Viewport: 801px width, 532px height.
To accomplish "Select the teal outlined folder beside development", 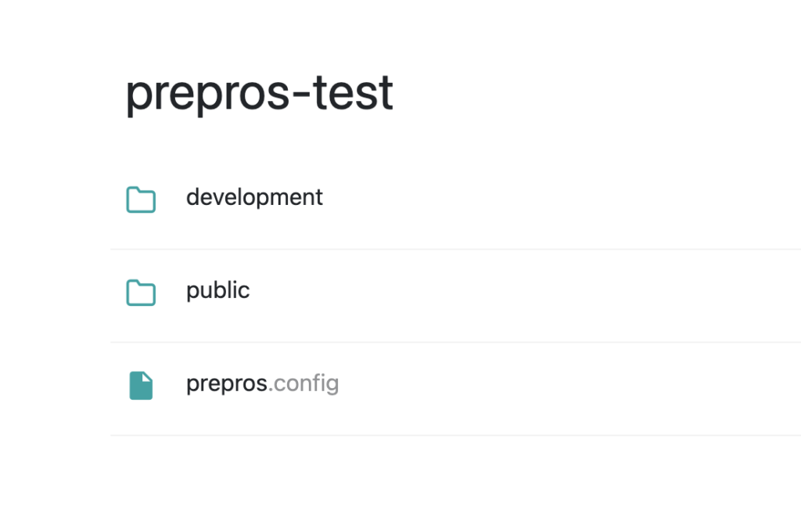I will coord(141,199).
